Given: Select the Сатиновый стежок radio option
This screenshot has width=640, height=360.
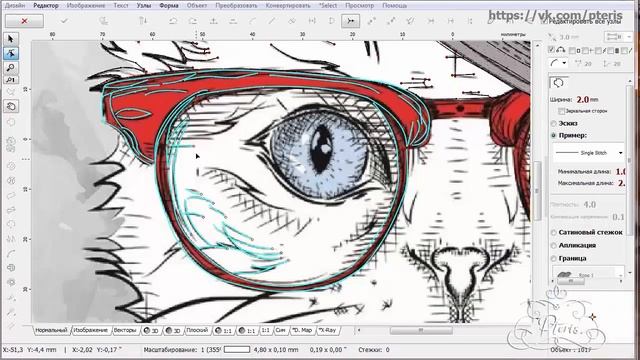Looking at the screenshot, I should 554,232.
